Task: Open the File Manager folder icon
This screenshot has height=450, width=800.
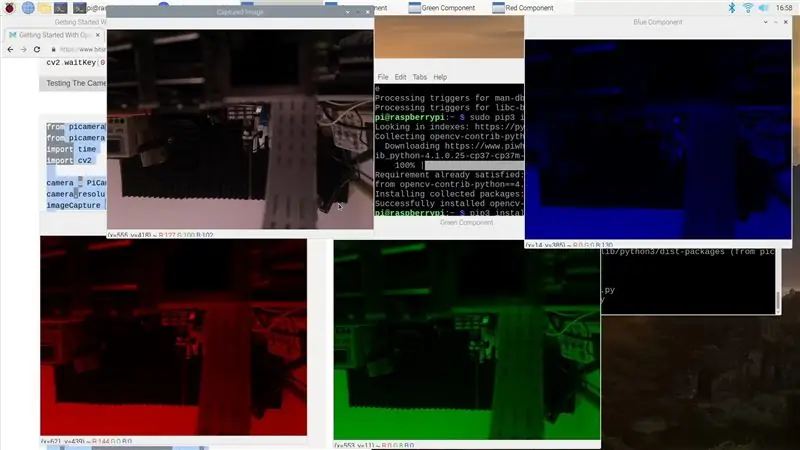Action: (x=44, y=8)
